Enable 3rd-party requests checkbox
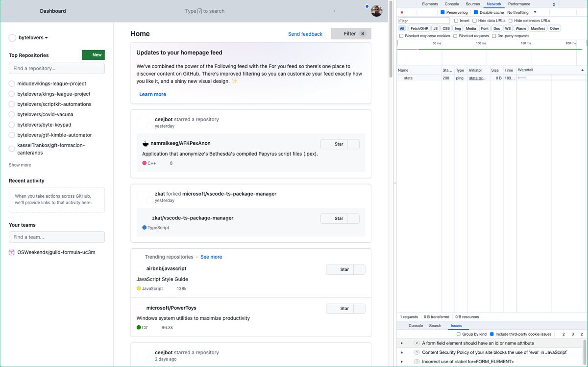588x367 pixels. pos(494,36)
